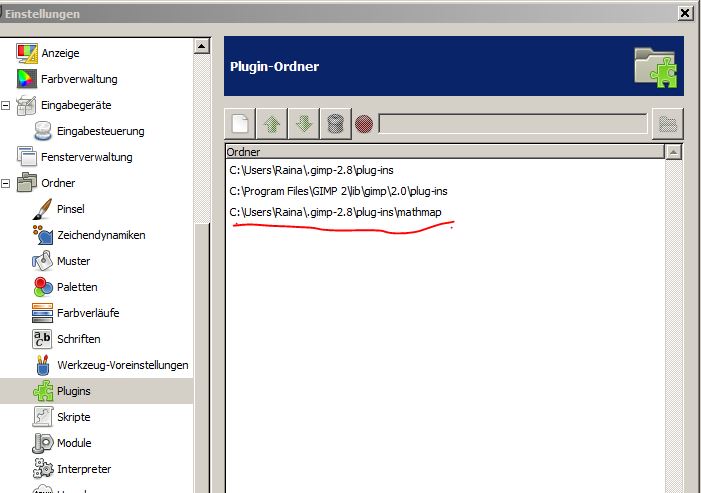701x493 pixels.
Task: Open Muster folder settings
Action: [73, 261]
